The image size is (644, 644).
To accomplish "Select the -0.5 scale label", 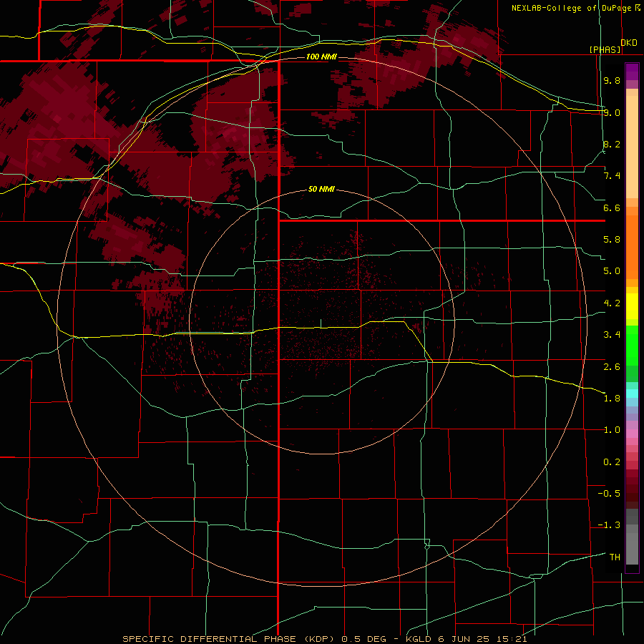I will 609,494.
